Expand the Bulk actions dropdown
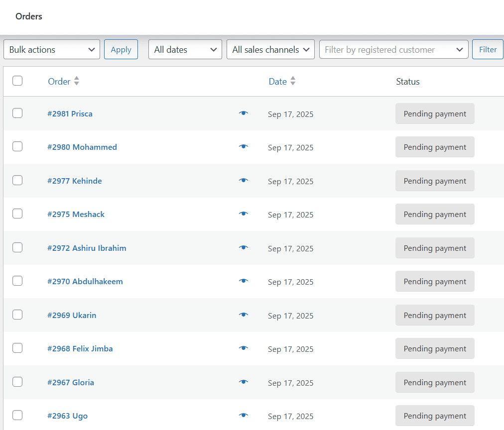 (52, 50)
